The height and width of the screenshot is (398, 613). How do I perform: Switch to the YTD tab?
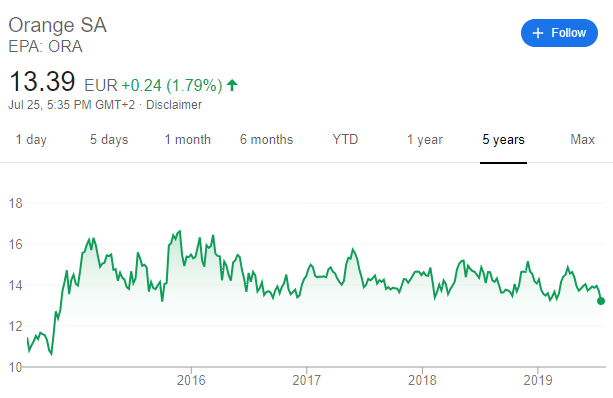coord(345,140)
